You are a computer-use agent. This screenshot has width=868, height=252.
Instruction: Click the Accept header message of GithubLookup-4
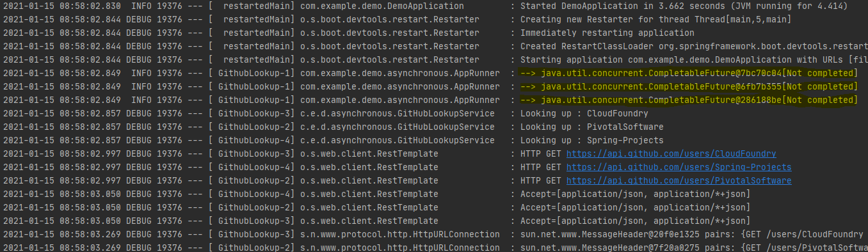[x=636, y=194]
